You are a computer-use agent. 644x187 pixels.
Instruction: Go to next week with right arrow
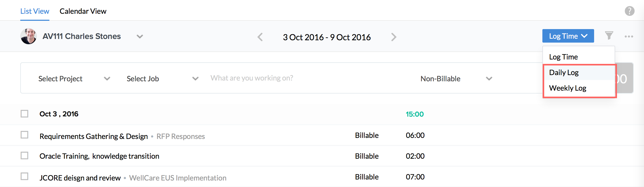click(394, 37)
